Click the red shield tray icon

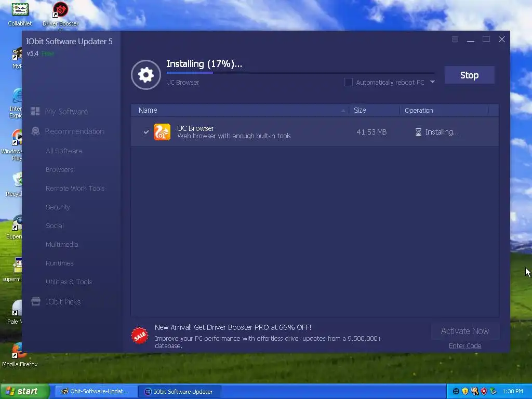(484, 391)
